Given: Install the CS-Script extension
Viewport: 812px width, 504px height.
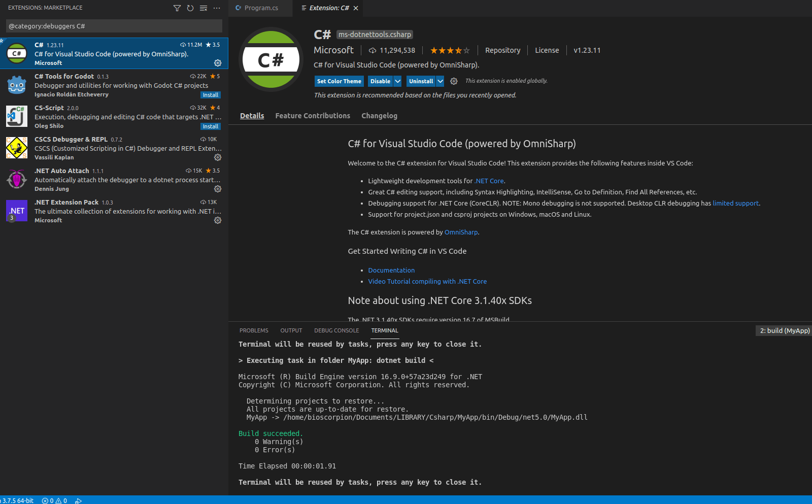Looking at the screenshot, I should 210,126.
